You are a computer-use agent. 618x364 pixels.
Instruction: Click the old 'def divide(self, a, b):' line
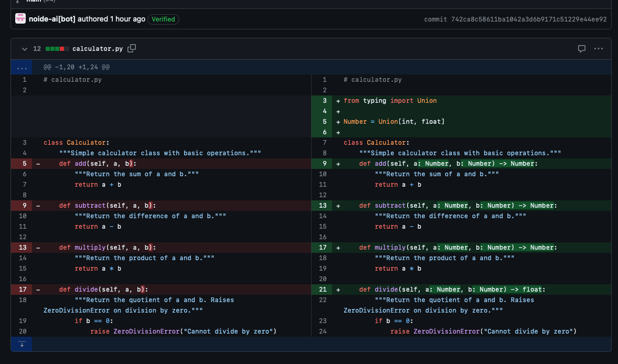click(x=103, y=290)
